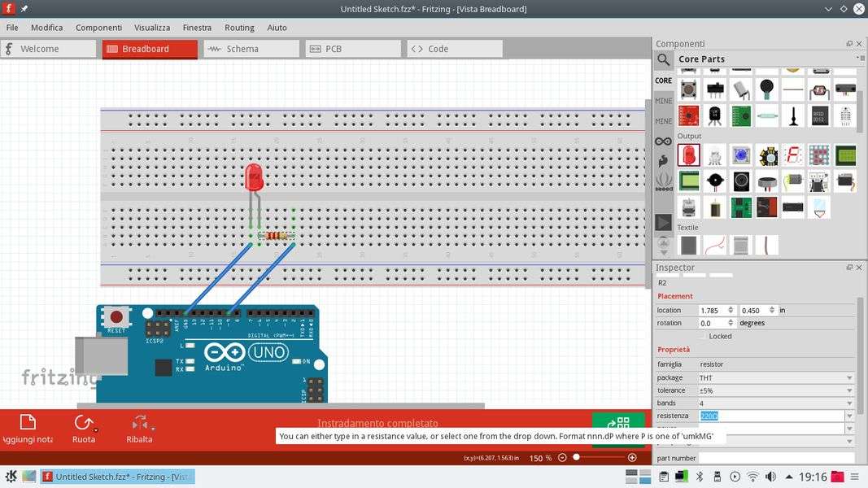
Task: Switch to the PCB tab
Action: pos(352,49)
